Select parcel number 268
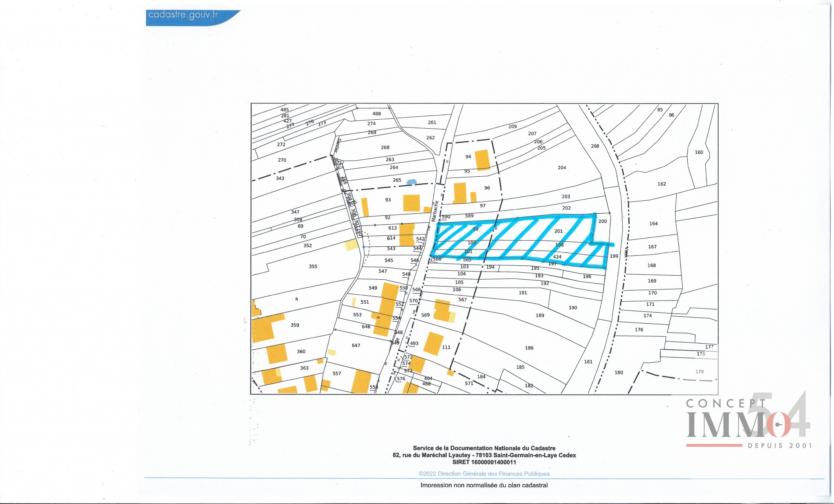This screenshot has height=504, width=834. tap(385, 148)
